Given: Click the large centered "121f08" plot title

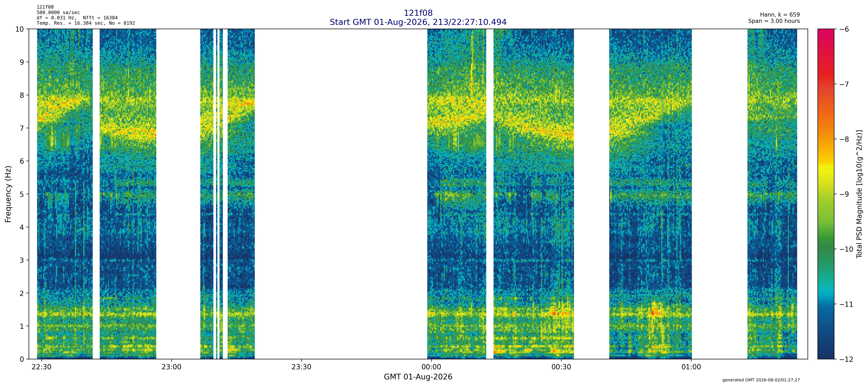Looking at the screenshot, I should (x=418, y=13).
